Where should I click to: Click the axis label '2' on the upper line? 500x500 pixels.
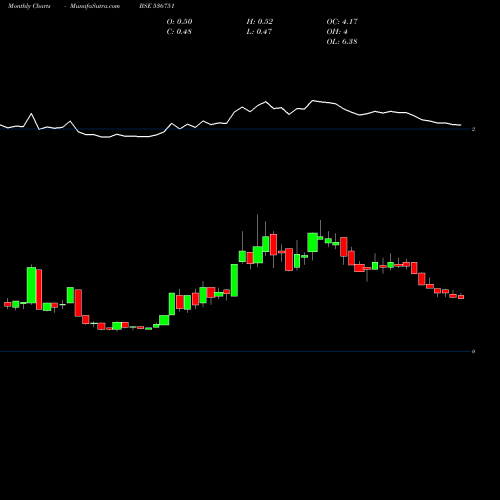(x=473, y=129)
